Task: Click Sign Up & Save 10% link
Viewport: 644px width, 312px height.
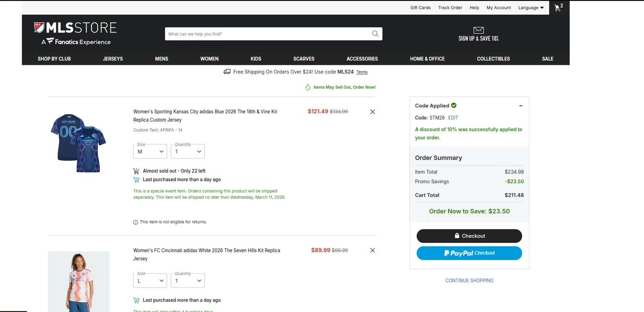Action: pos(478,39)
